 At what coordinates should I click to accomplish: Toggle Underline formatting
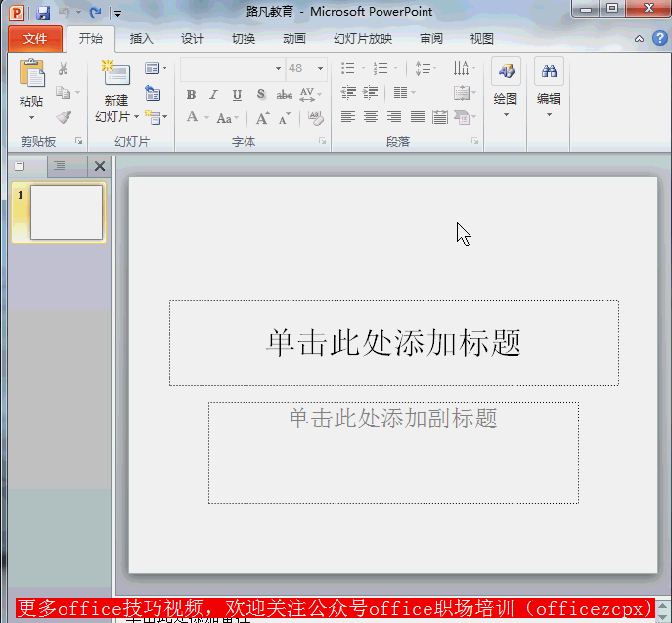click(238, 95)
